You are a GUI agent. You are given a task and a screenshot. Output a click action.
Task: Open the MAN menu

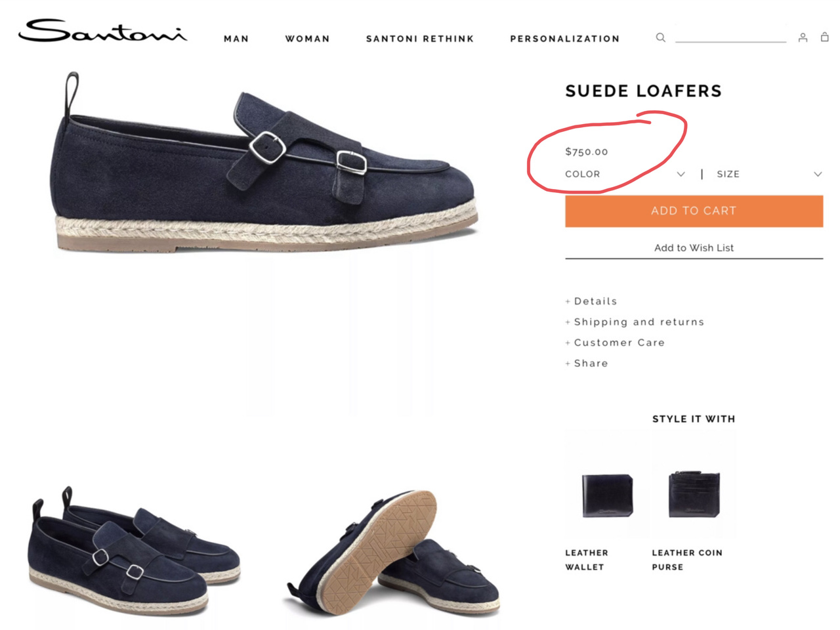[x=236, y=39]
